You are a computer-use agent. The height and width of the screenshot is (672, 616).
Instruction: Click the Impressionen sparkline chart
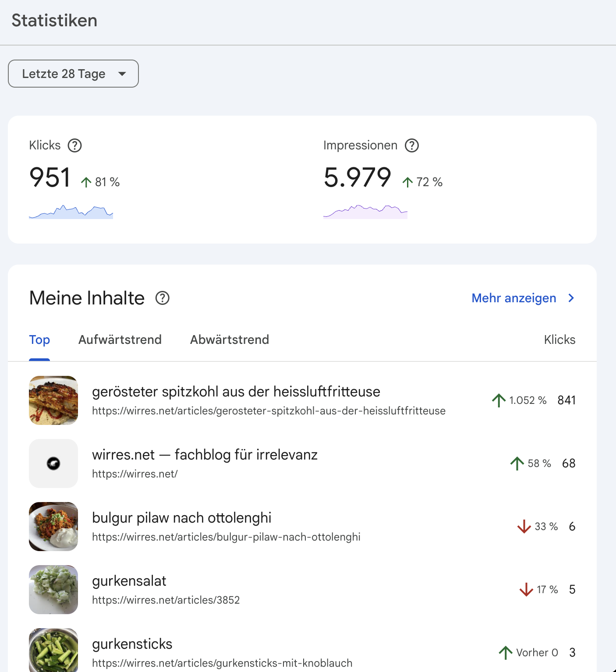click(365, 212)
